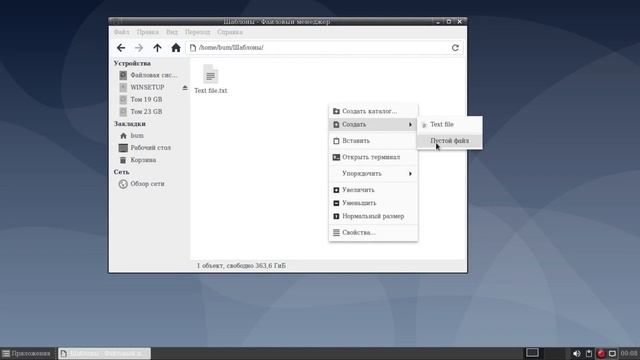This screenshot has height=360, width=640.
Task: Open the Правка menu
Action: click(147, 32)
